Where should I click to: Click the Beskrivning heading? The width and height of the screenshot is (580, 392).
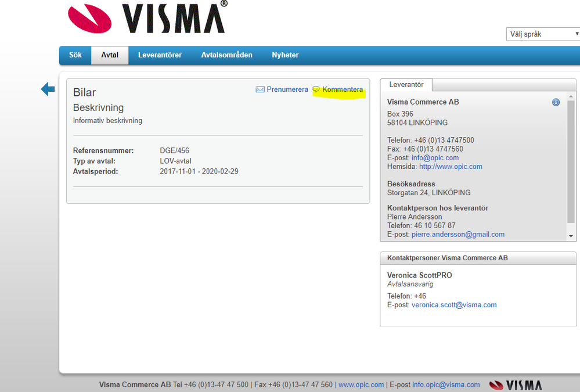point(98,107)
